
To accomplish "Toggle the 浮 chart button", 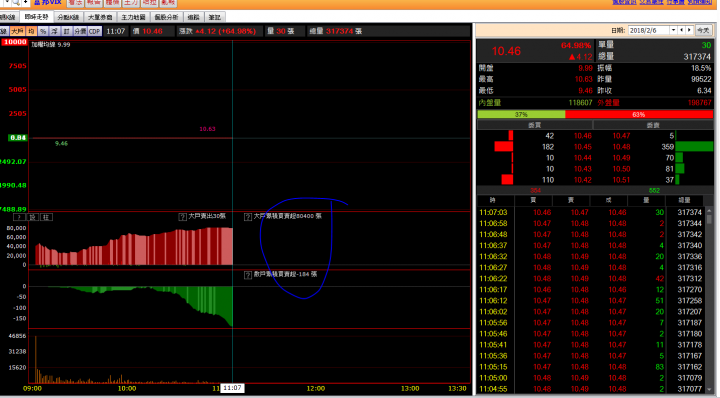I will pyautogui.click(x=55, y=31).
